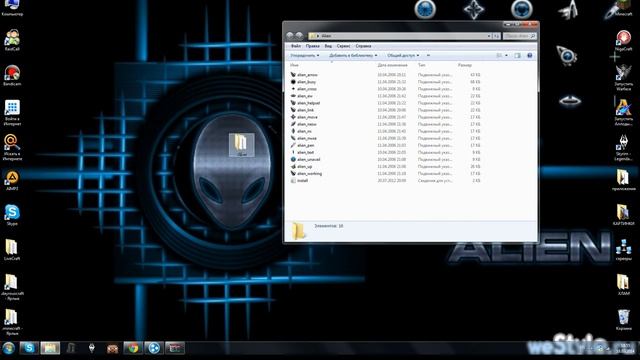640x360 pixels.
Task: Open the Искать в Интернете shortcut
Action: 12,147
